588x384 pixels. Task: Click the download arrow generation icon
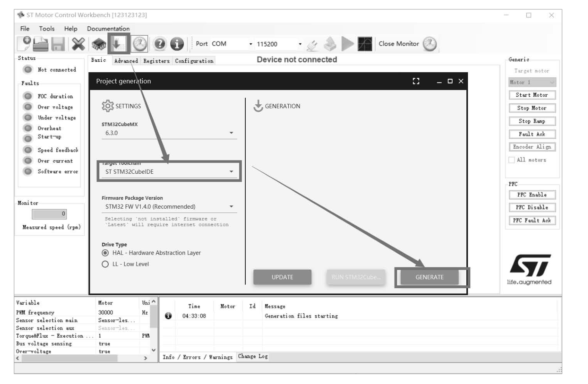click(119, 43)
